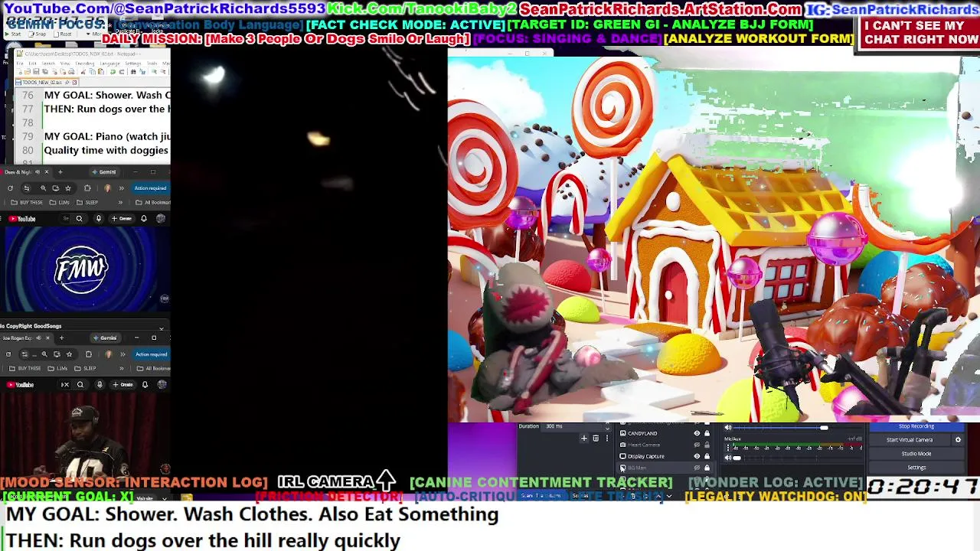Viewport: 980px width, 551px height.
Task: Open BUY THESE bookmark folder, upper browser
Action: click(27, 202)
